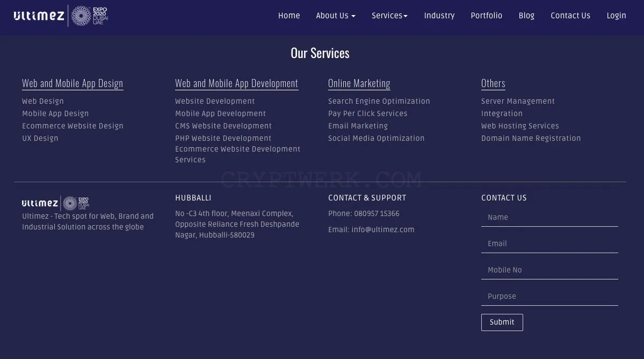Image resolution: width=644 pixels, height=359 pixels.
Task: Open the Web and Mobile App Development heading
Action: pos(236,83)
